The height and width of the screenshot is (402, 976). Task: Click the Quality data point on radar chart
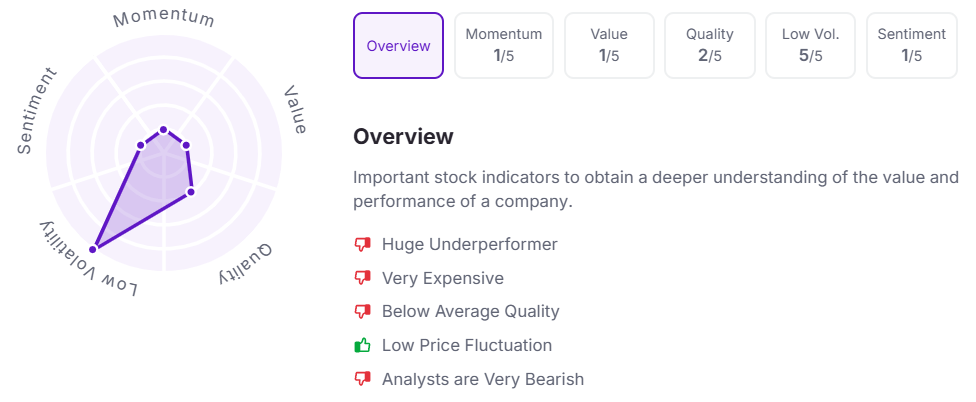pyautogui.click(x=190, y=191)
